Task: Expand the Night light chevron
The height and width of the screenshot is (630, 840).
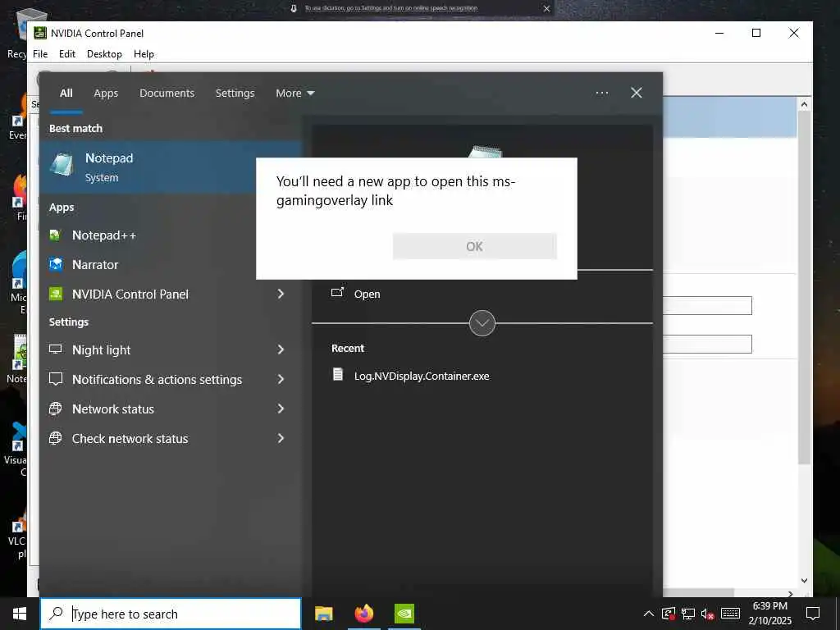Action: 281,349
